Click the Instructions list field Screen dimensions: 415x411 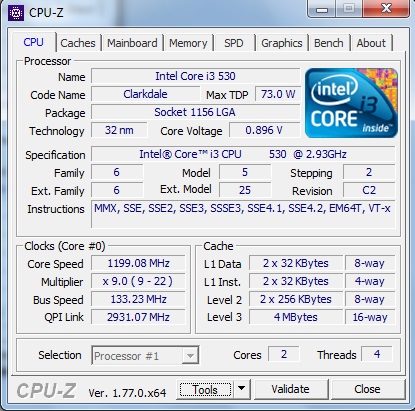point(243,214)
